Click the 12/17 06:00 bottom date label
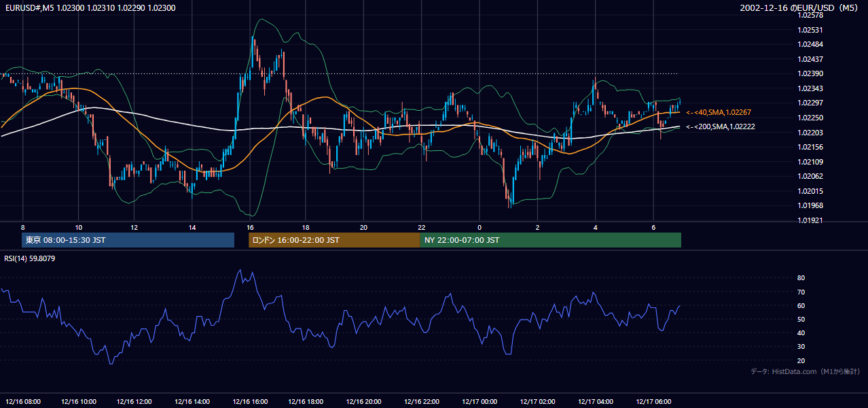This screenshot has width=868, height=408. pos(653,401)
